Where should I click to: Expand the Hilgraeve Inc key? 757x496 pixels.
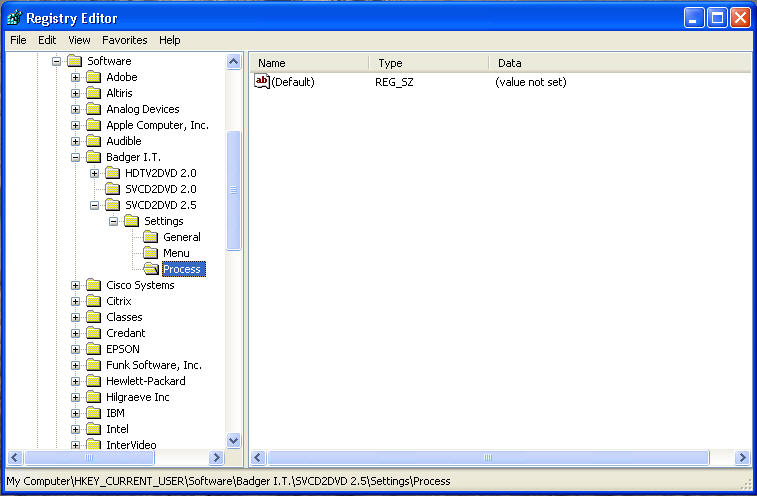[x=75, y=397]
